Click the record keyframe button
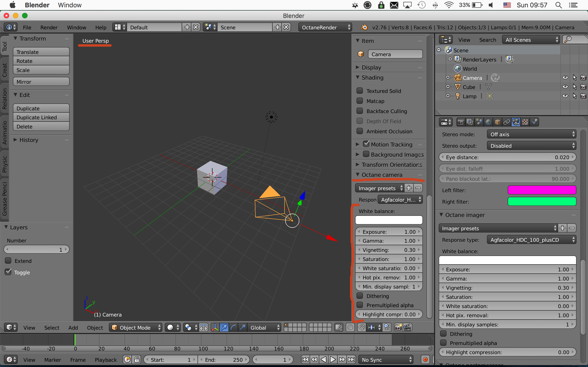Viewport: 588px width, 367px height. [x=425, y=359]
